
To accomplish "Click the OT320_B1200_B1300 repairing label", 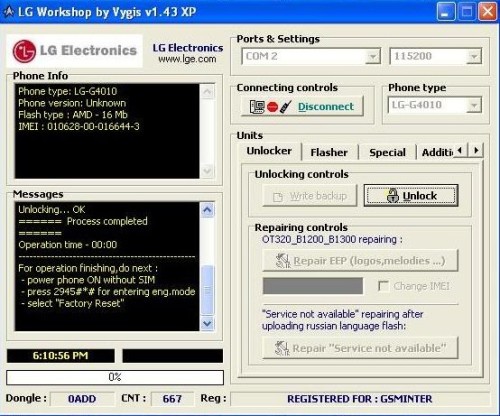I will tap(332, 239).
